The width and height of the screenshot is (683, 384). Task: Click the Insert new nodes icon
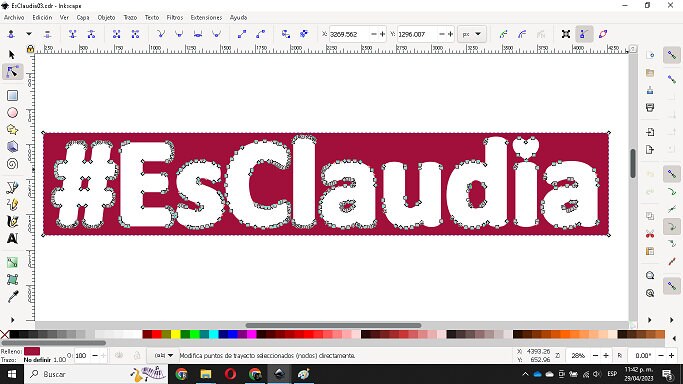[11, 34]
